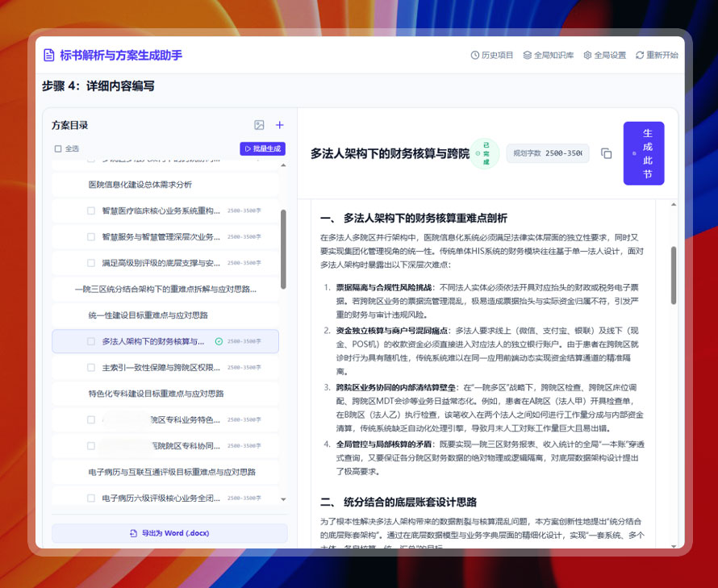Open 历史项目 link
Screen dimensions: 718x588
(492, 55)
